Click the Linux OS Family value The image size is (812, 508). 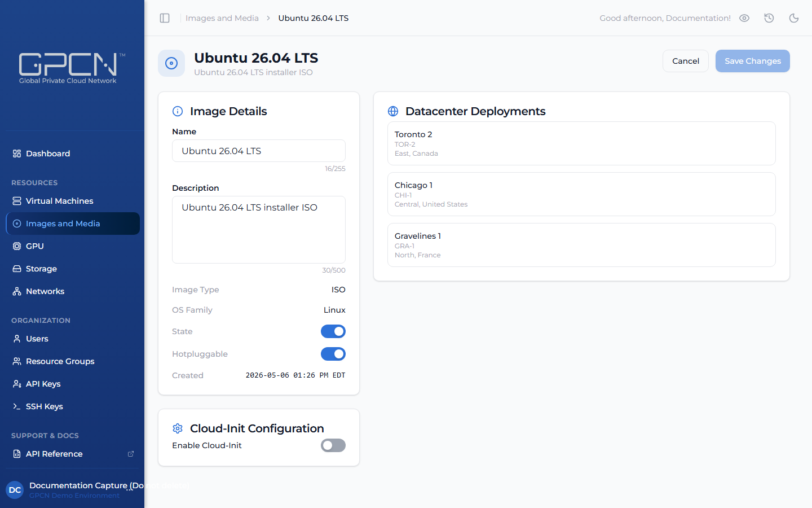pyautogui.click(x=334, y=310)
